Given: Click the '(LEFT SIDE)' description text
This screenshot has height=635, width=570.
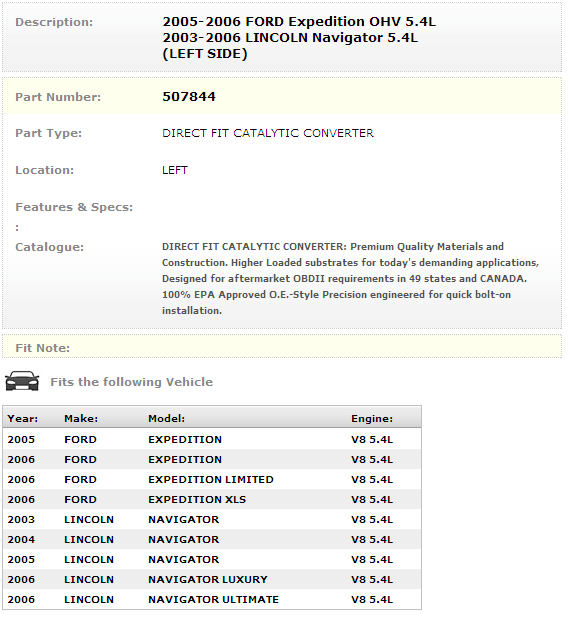Looking at the screenshot, I should 205,54.
